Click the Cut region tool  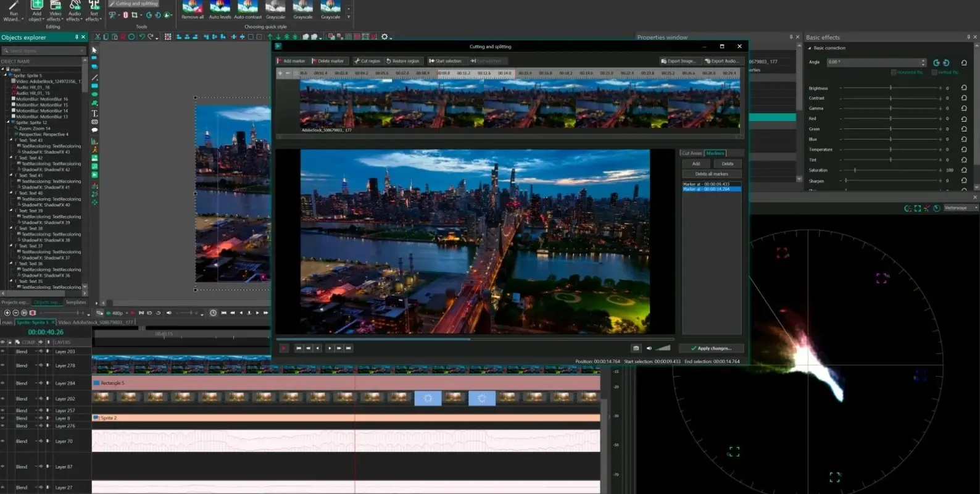(x=367, y=61)
